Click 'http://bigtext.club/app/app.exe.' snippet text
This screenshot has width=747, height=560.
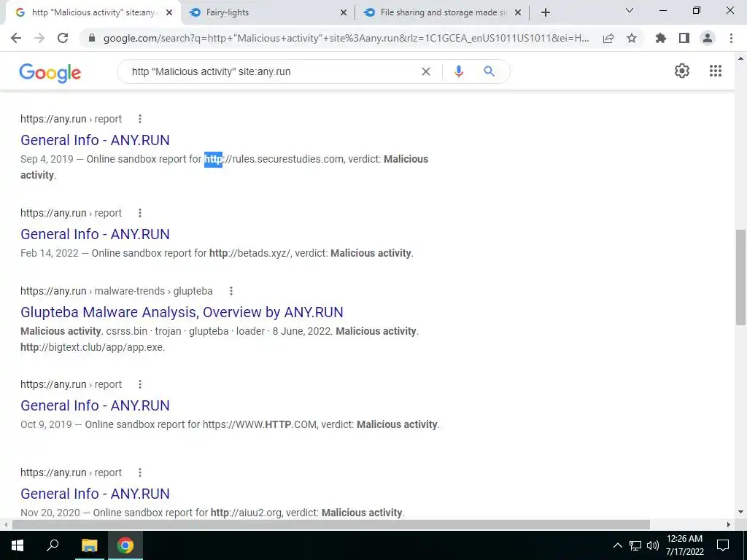coord(93,347)
